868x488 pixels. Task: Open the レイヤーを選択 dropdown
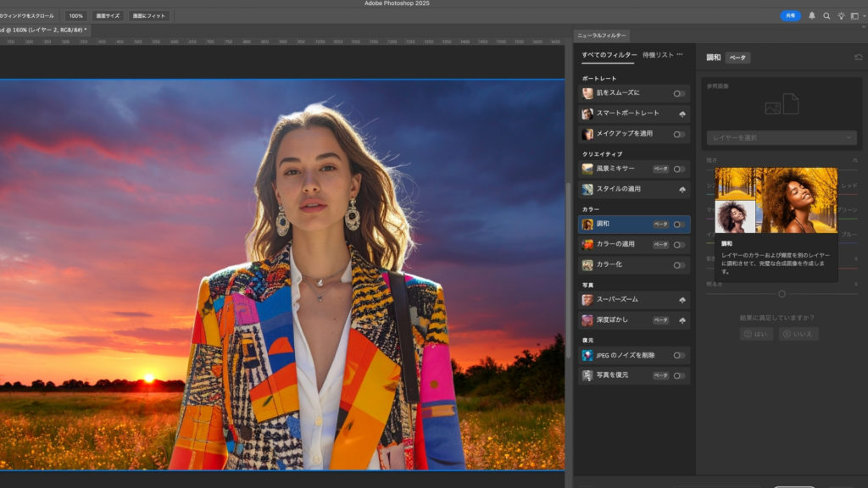coord(782,137)
